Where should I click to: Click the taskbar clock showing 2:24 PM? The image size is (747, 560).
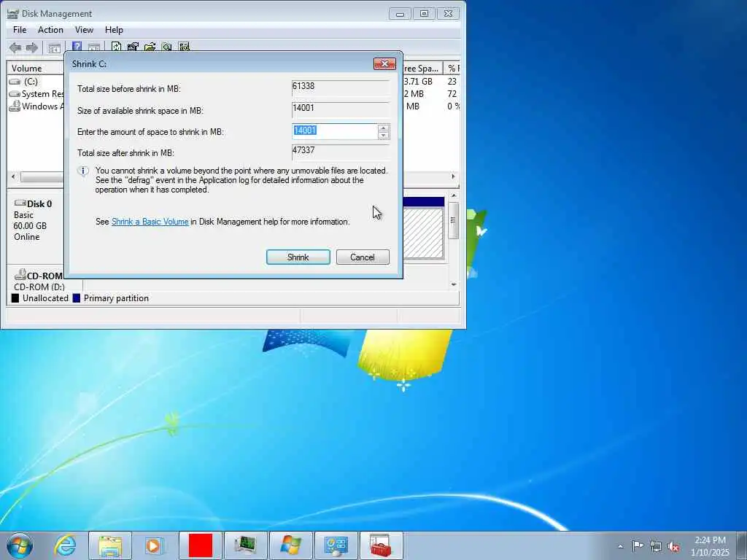[x=710, y=545]
